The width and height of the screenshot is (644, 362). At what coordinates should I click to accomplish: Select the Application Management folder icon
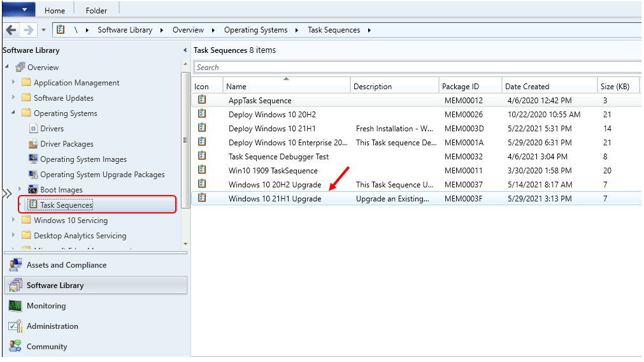[x=26, y=82]
